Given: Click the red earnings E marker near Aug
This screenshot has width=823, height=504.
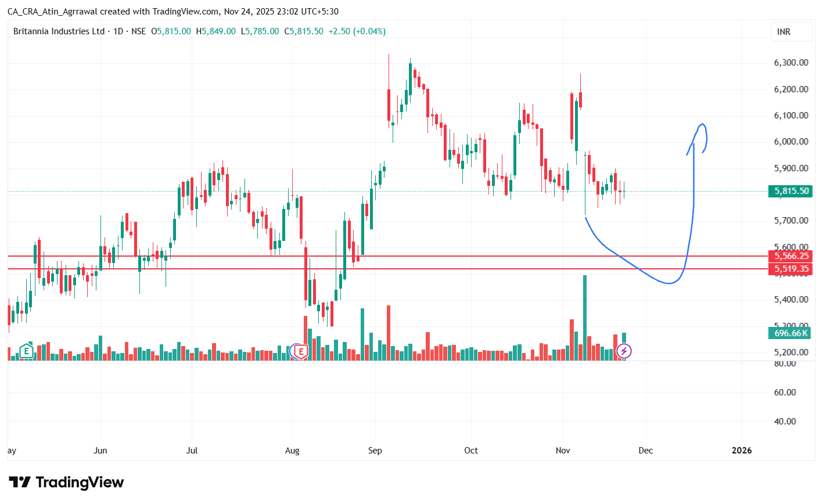Looking at the screenshot, I should point(301,351).
